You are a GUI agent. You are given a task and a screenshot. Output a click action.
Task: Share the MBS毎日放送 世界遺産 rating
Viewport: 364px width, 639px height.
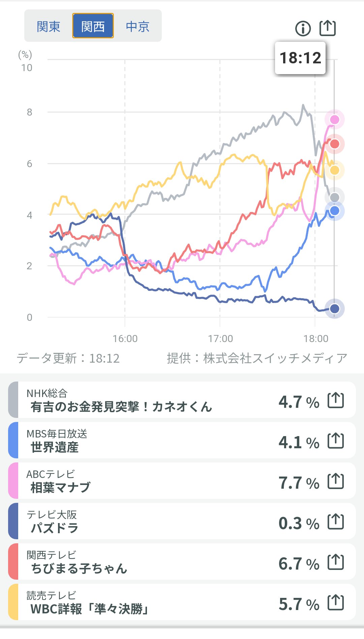click(336, 441)
